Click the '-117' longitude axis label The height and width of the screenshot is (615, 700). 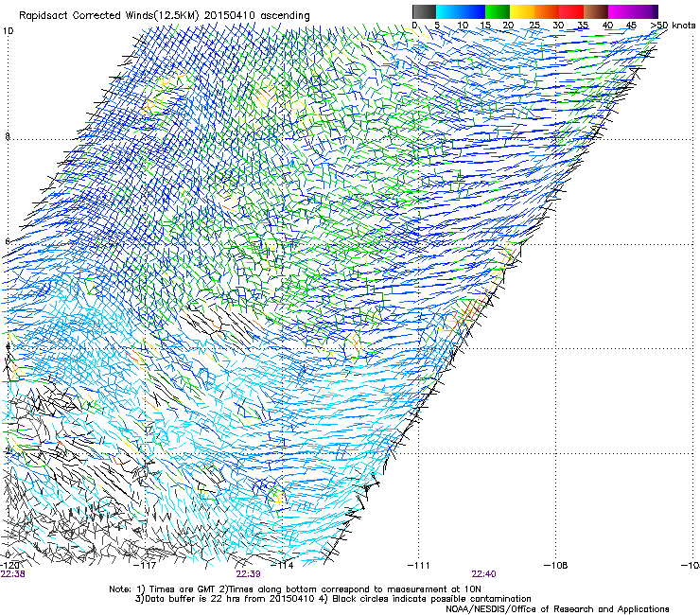coord(145,566)
